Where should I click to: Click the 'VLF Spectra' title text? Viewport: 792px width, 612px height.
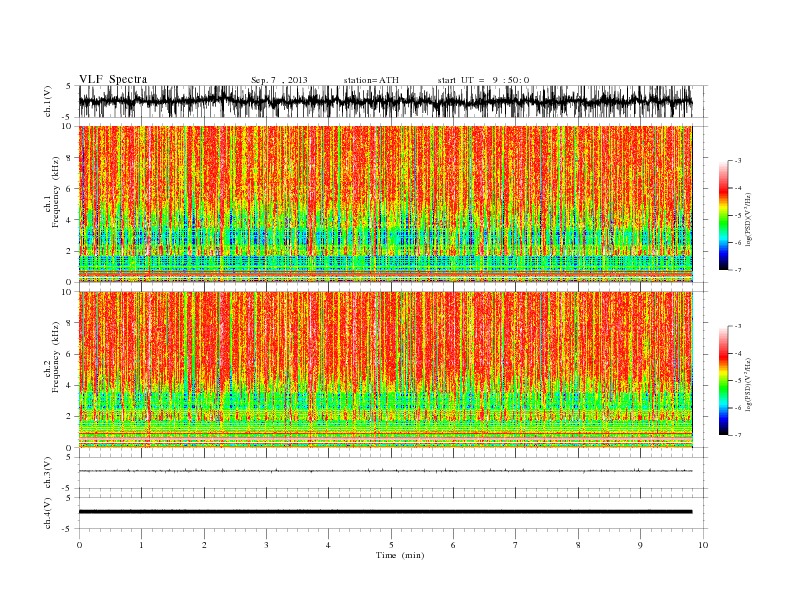(x=113, y=79)
